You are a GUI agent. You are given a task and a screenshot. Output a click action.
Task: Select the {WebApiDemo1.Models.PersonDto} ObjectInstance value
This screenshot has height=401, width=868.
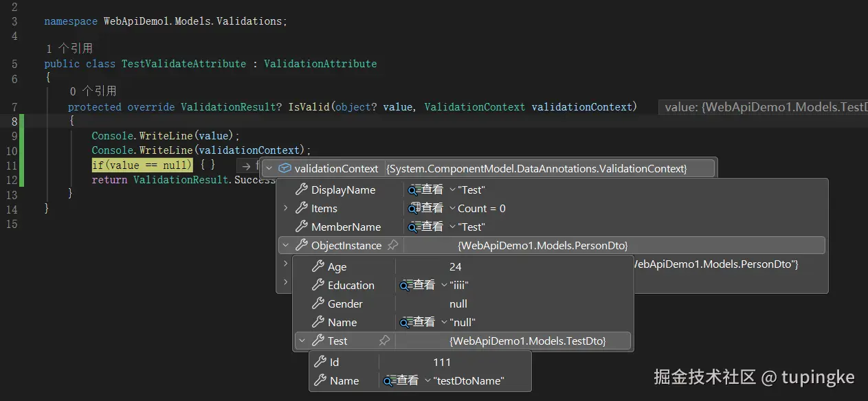point(543,245)
